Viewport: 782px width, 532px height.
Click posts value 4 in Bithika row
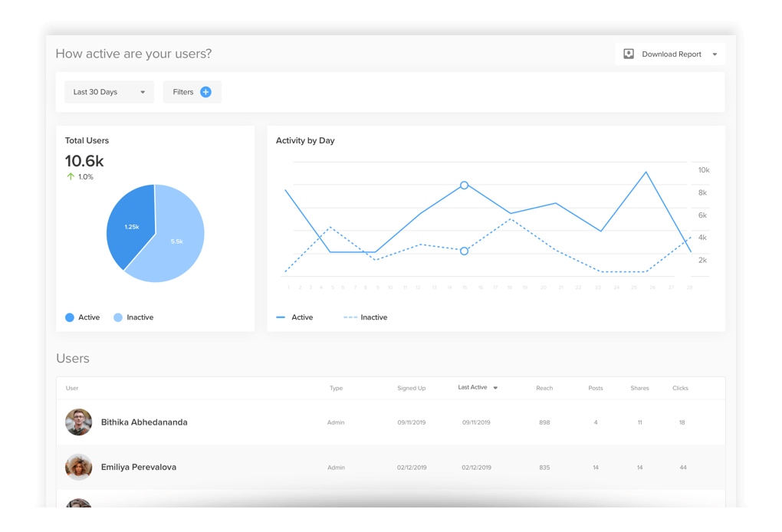596,422
